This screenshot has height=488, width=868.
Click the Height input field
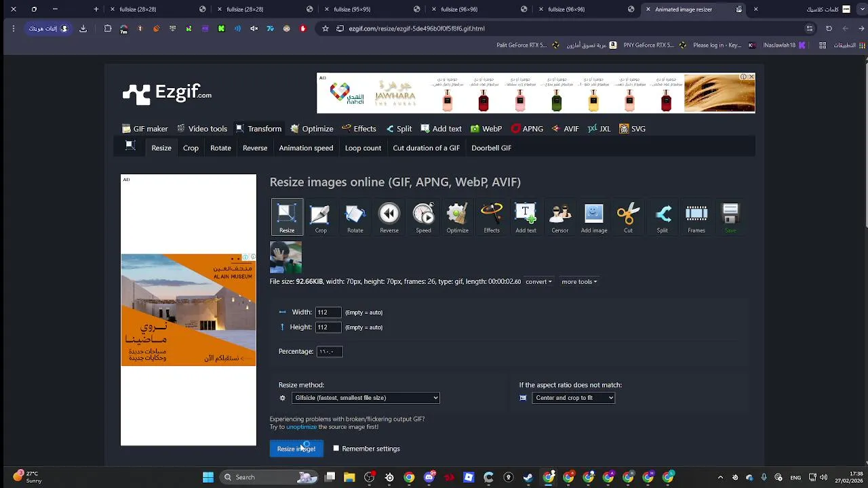point(328,327)
